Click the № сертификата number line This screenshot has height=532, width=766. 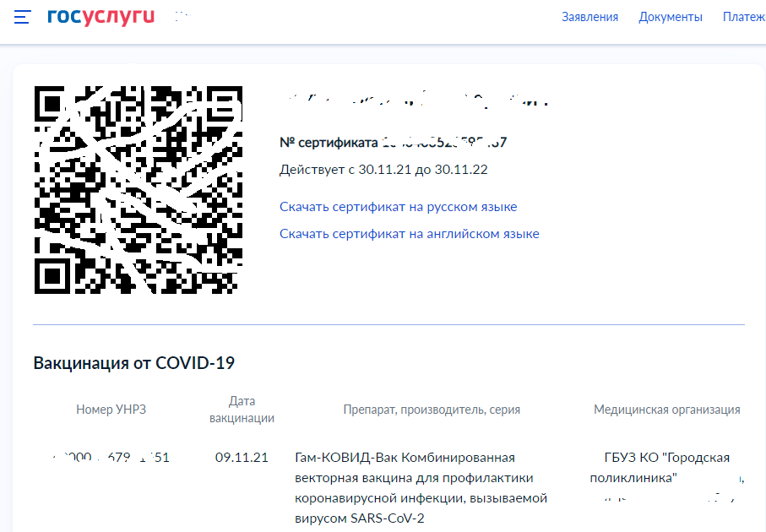point(393,143)
